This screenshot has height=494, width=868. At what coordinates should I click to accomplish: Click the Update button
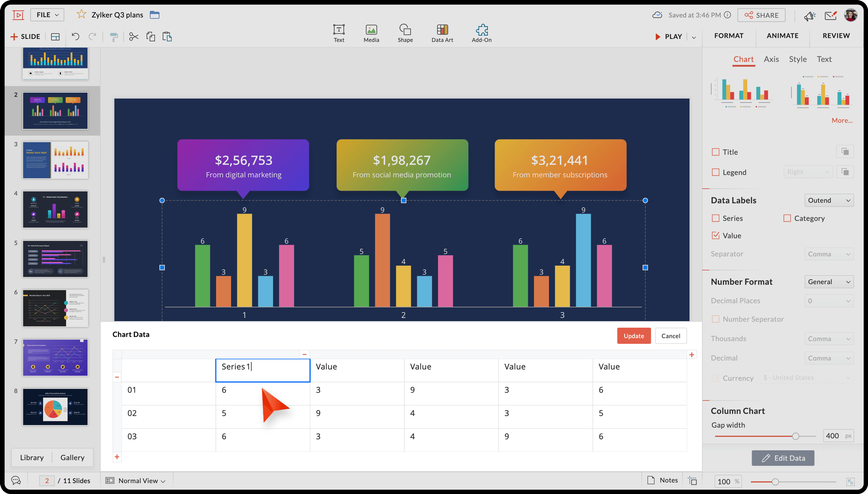[x=634, y=336]
